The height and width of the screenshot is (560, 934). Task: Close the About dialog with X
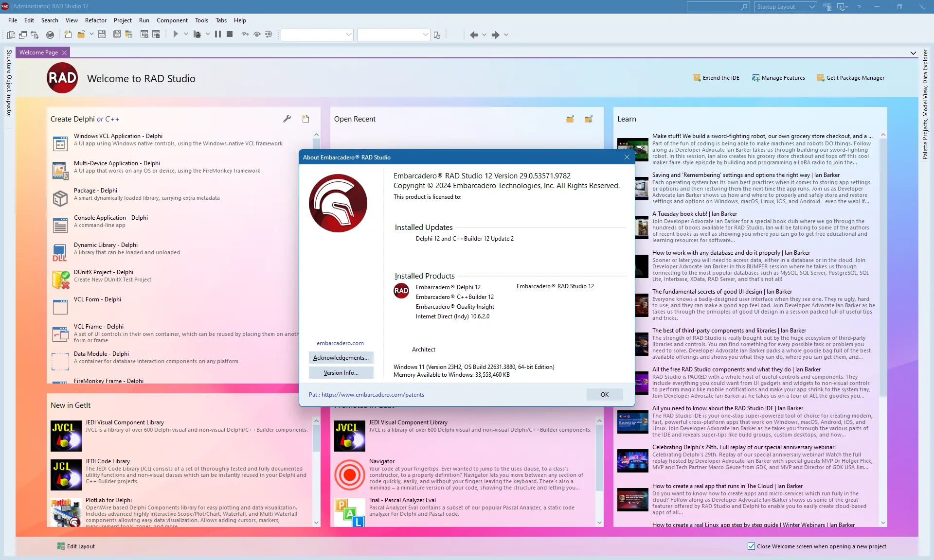pos(627,157)
